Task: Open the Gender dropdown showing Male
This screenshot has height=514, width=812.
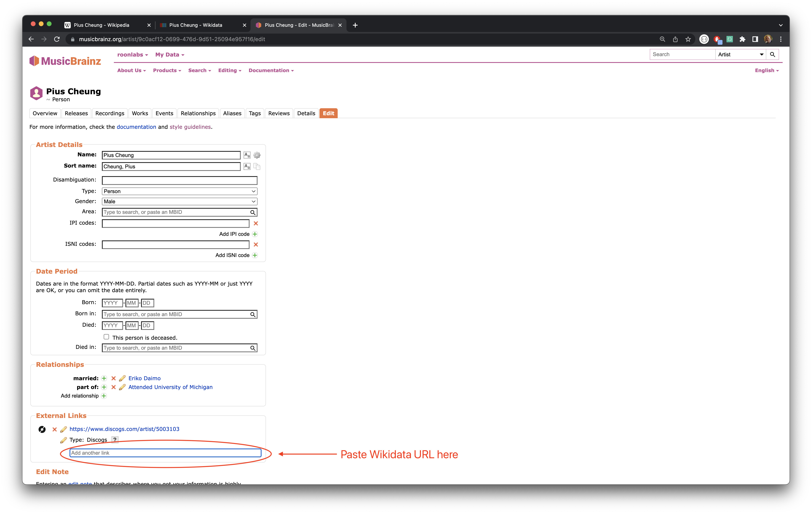Action: pos(179,201)
